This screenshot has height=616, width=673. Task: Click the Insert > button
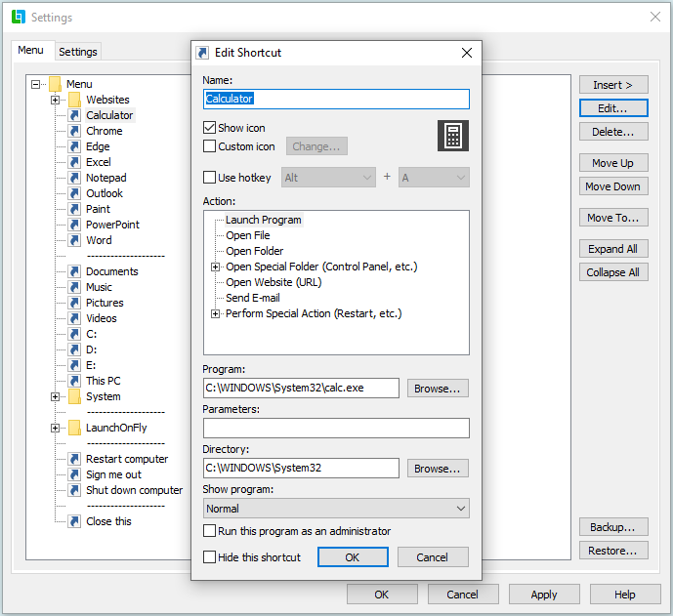click(x=613, y=85)
